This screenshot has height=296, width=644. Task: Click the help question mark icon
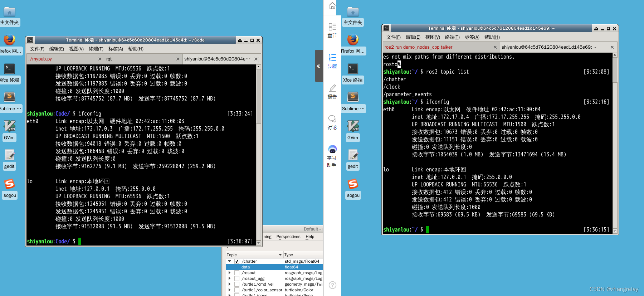pyautogui.click(x=332, y=285)
